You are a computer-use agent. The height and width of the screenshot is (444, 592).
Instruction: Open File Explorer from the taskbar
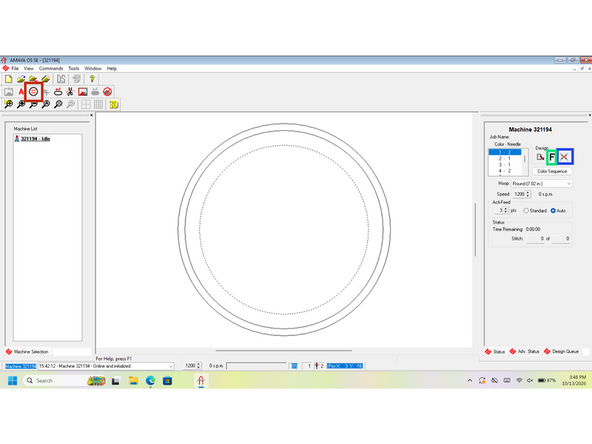(133, 381)
